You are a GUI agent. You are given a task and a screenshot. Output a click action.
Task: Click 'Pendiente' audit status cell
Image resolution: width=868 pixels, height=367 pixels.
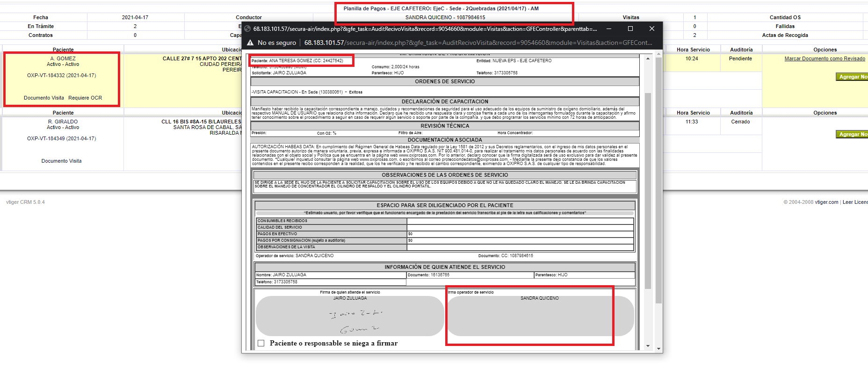pyautogui.click(x=740, y=58)
